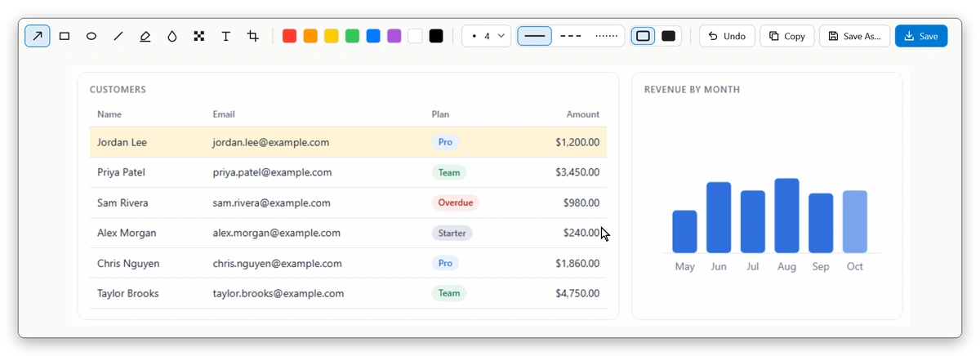The width and height of the screenshot is (980, 356).
Task: Click the Undo button
Action: click(x=727, y=36)
